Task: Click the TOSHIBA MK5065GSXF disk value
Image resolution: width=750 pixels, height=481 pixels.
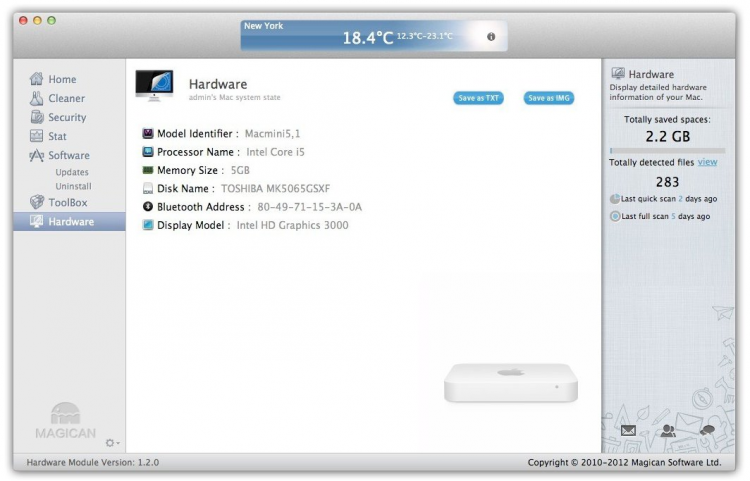Action: (x=275, y=189)
